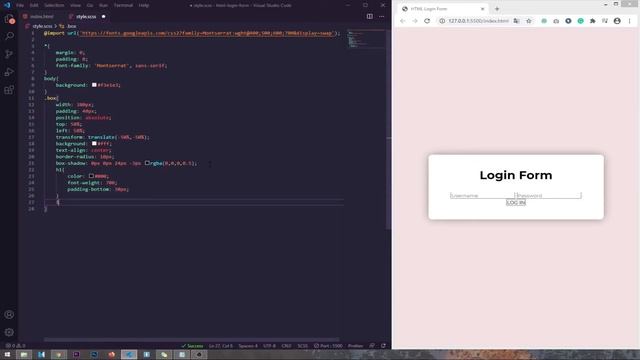Image resolution: width=640 pixels, height=360 pixels.
Task: Open the editor More Actions menu
Action: tap(382, 16)
